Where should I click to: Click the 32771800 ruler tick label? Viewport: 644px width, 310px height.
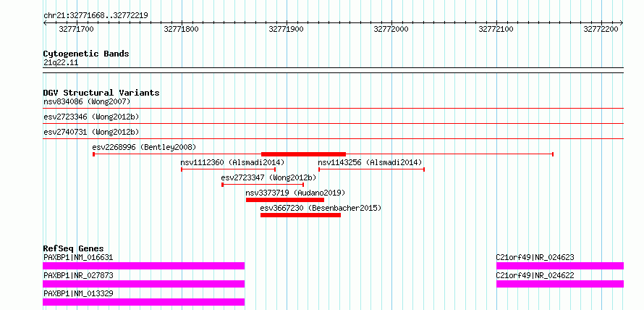tap(181, 29)
